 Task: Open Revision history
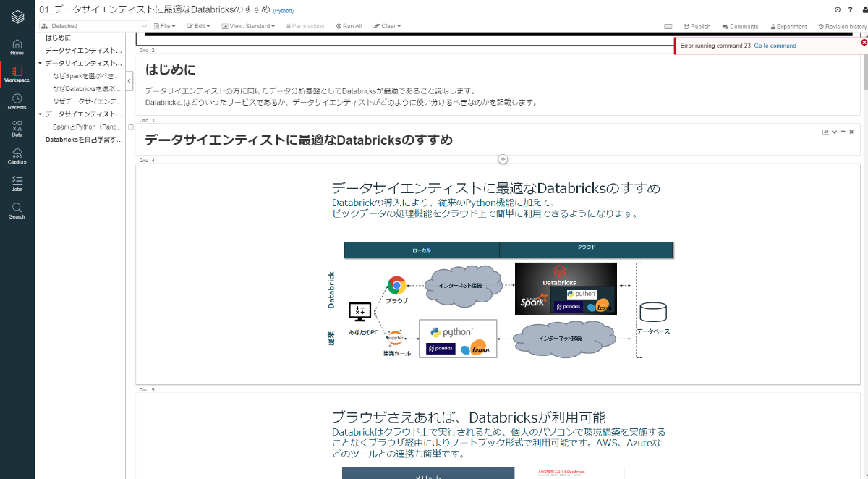842,26
